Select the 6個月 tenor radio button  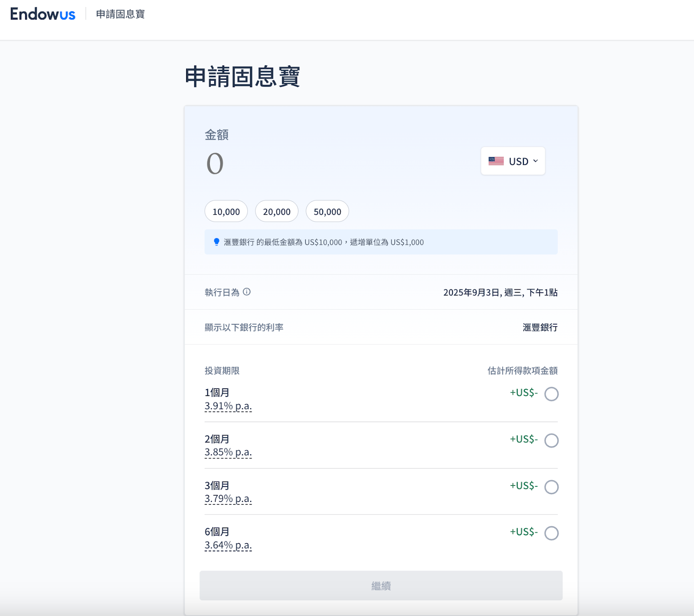(x=551, y=533)
